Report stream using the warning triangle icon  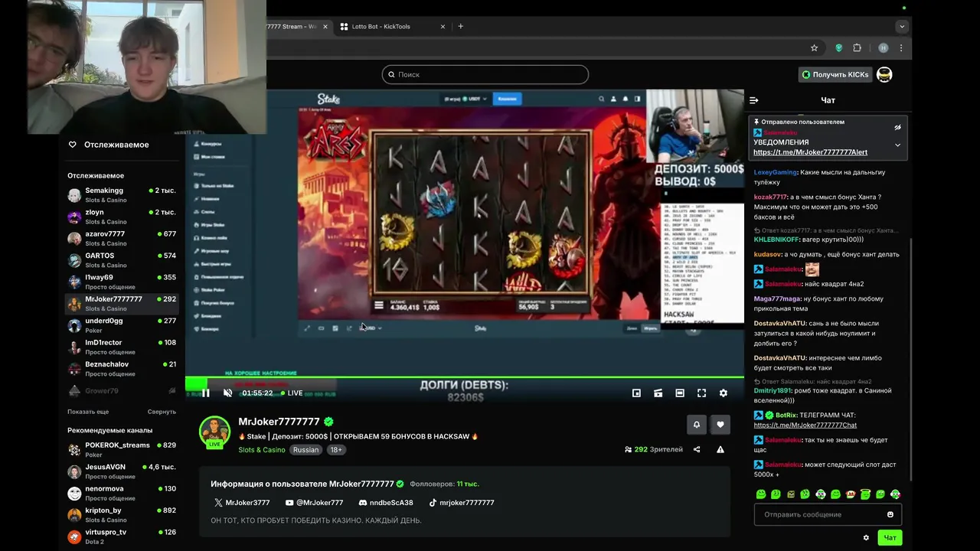[720, 449]
